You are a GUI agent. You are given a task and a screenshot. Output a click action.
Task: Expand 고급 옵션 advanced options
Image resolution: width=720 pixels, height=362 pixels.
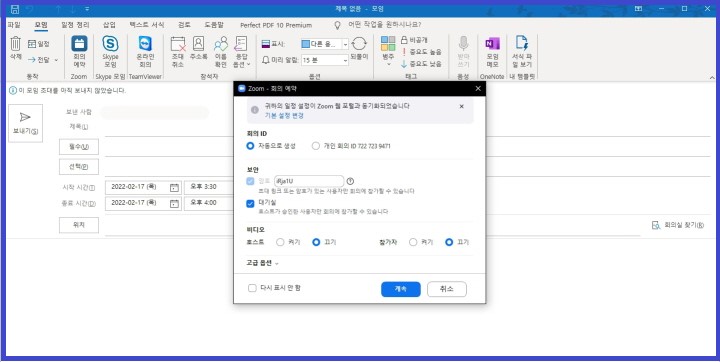point(263,263)
